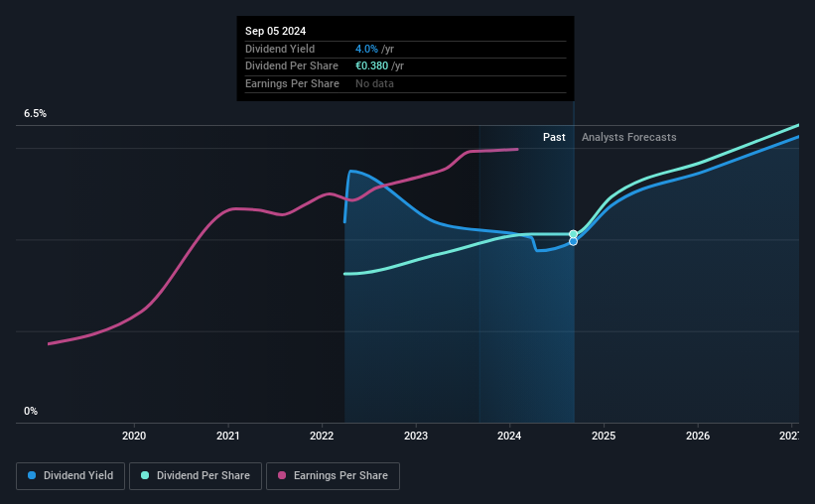Click the 2020 x-axis label
The image size is (815, 504).
click(x=134, y=436)
